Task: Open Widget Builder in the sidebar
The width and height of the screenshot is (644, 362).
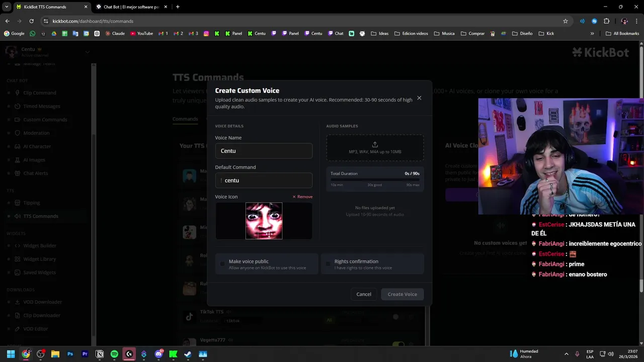Action: tap(40, 245)
